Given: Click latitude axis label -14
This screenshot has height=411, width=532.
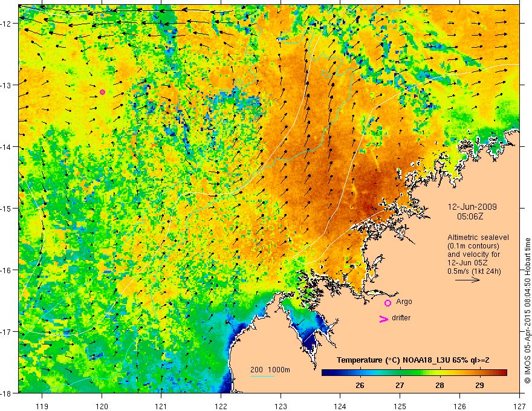Looking at the screenshot, I should (x=7, y=147).
